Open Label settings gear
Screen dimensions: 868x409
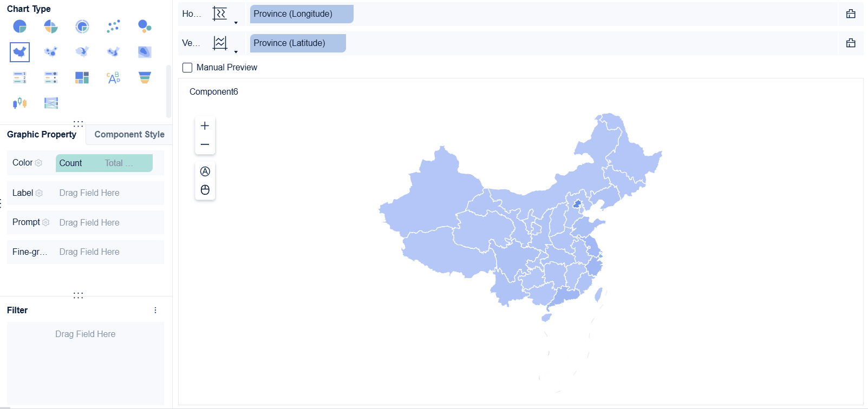pyautogui.click(x=39, y=193)
